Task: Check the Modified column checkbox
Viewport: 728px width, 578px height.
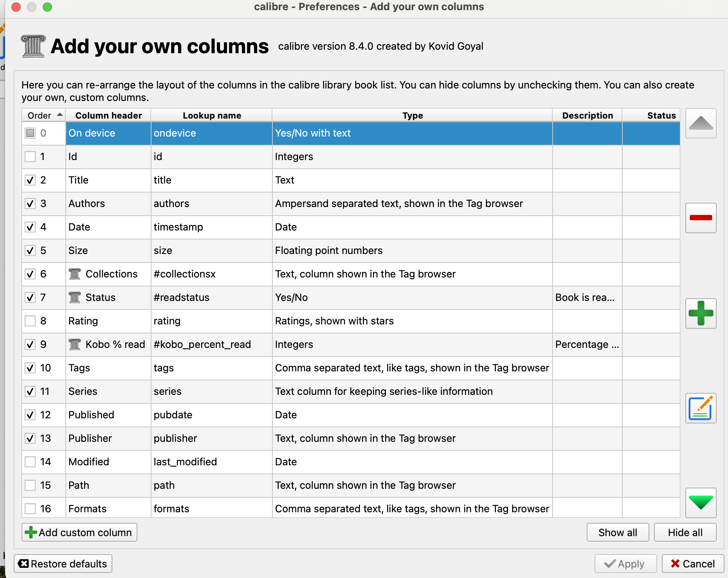Action: point(30,462)
